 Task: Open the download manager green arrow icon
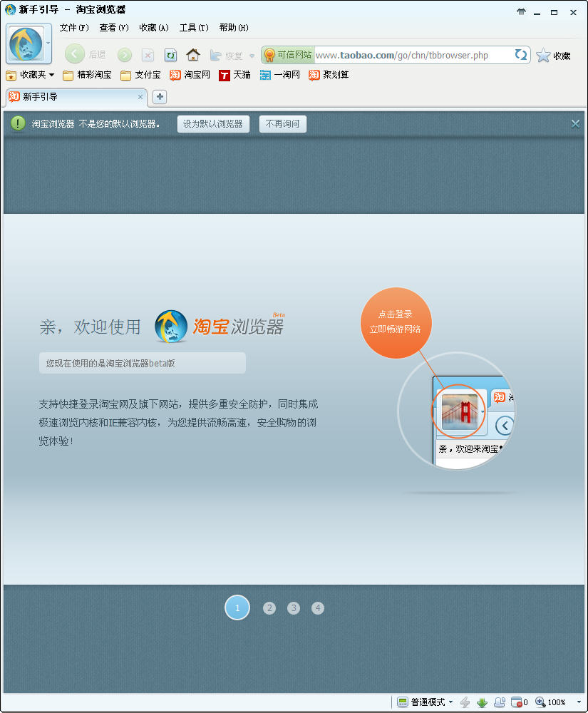(482, 702)
